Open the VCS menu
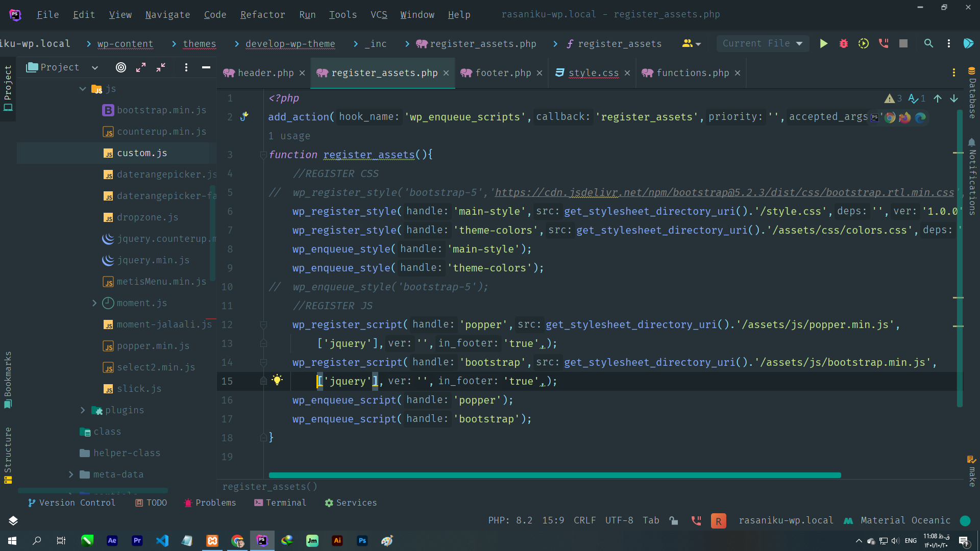The image size is (980, 551). 379,15
